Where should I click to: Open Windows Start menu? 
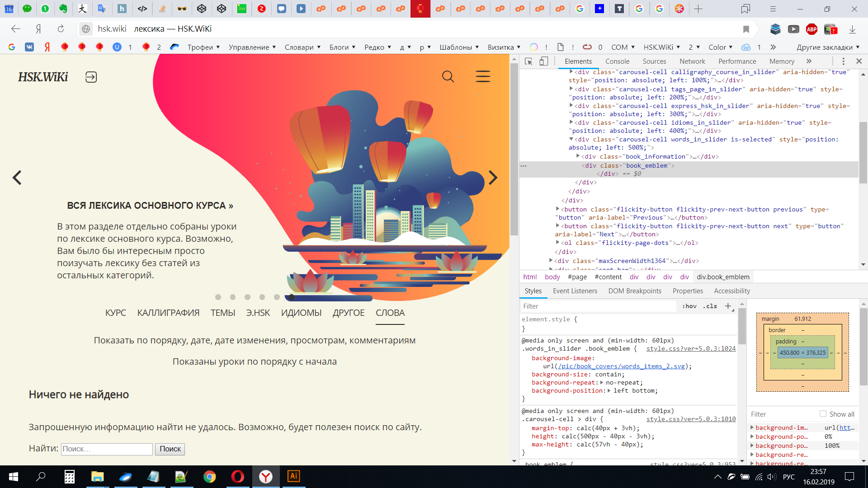[x=14, y=476]
